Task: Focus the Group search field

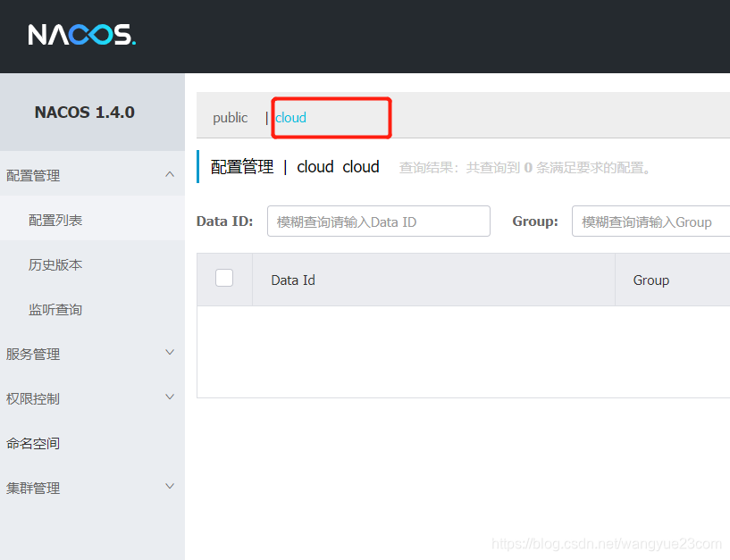Action: click(650, 221)
